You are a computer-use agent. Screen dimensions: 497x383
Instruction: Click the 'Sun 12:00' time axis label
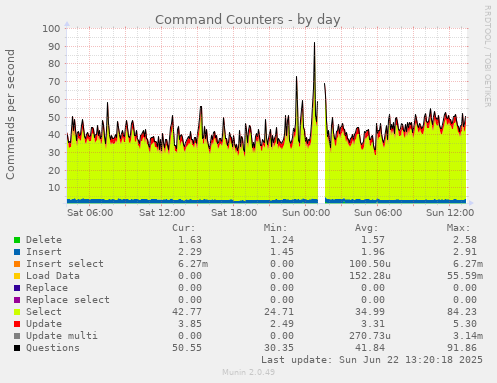pyautogui.click(x=450, y=213)
